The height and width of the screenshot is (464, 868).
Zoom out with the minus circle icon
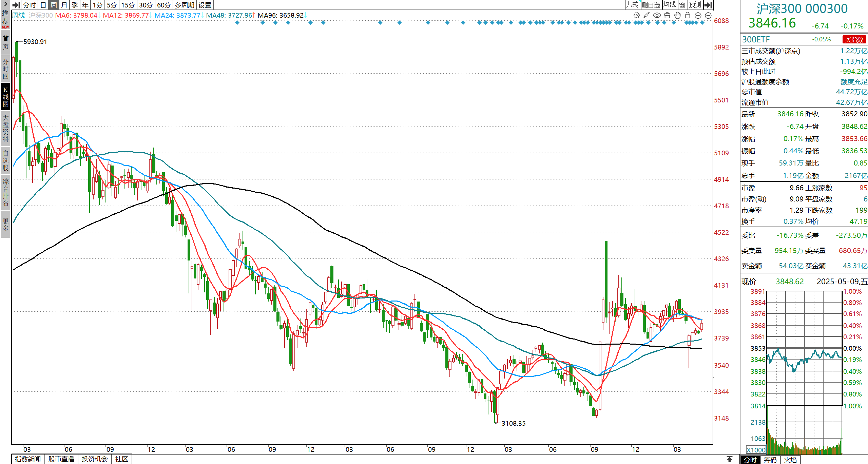pyautogui.click(x=708, y=15)
